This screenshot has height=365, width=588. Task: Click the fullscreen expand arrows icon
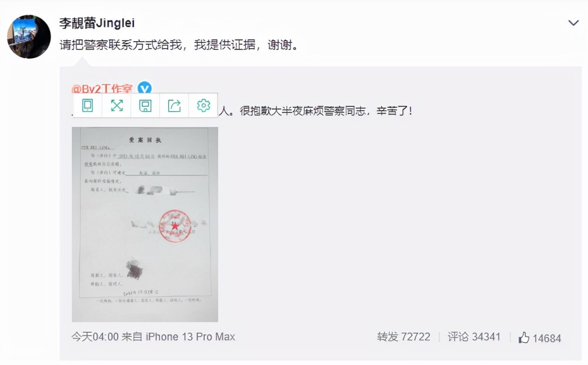click(116, 106)
